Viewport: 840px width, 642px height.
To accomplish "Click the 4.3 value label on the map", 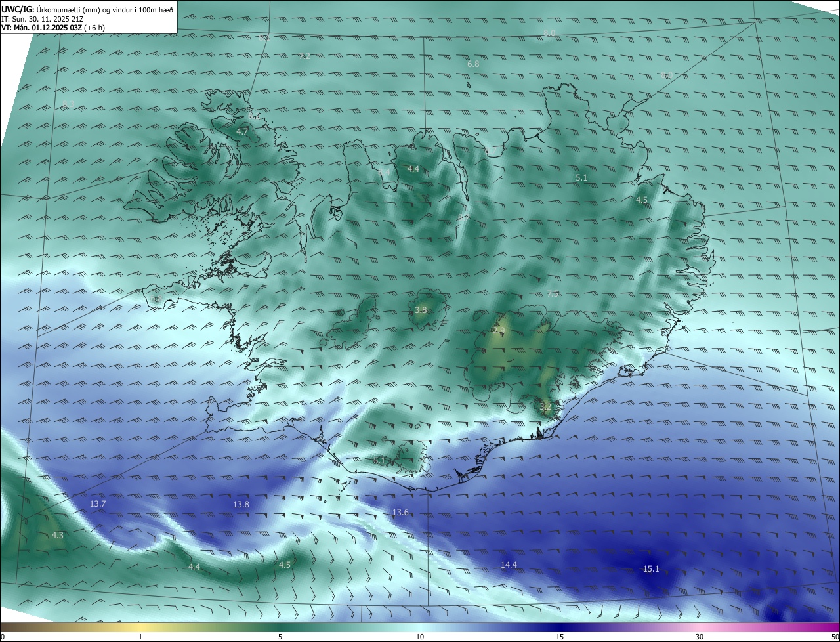I will [58, 536].
